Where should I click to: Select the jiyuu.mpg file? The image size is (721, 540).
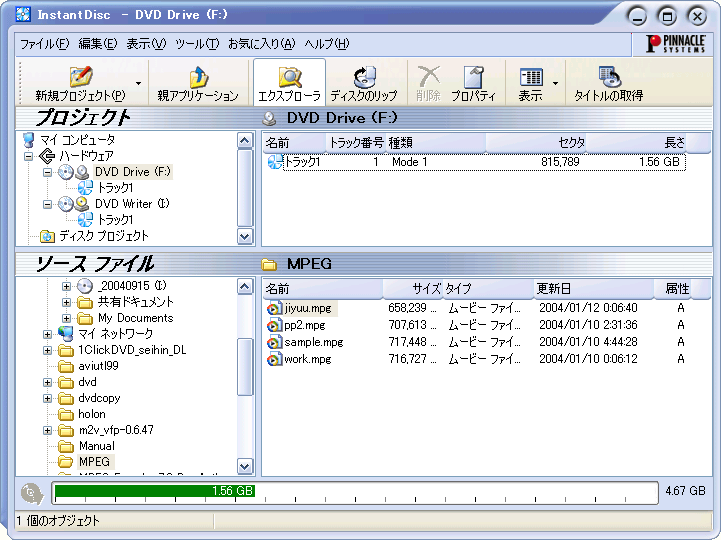308,308
